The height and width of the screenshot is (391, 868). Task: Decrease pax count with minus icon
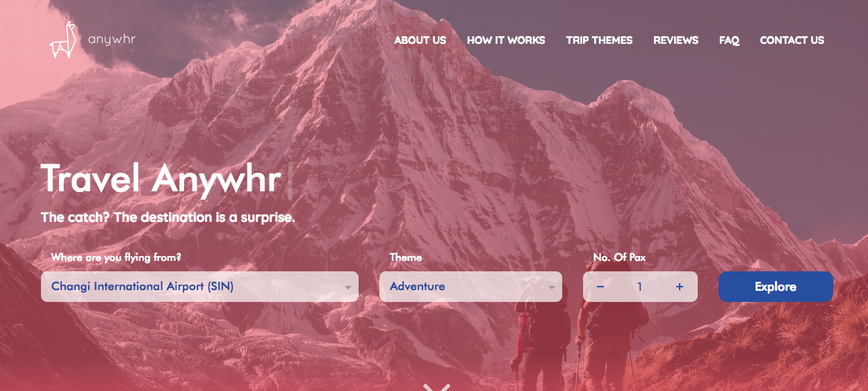[x=600, y=287]
